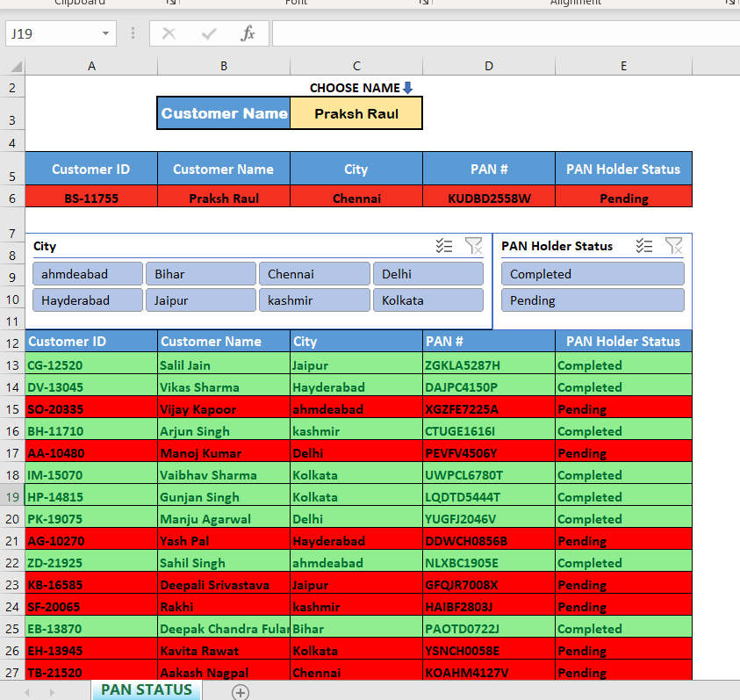Clear filter on PAN Holder Status slicer
The width and height of the screenshot is (740, 700).
(673, 246)
